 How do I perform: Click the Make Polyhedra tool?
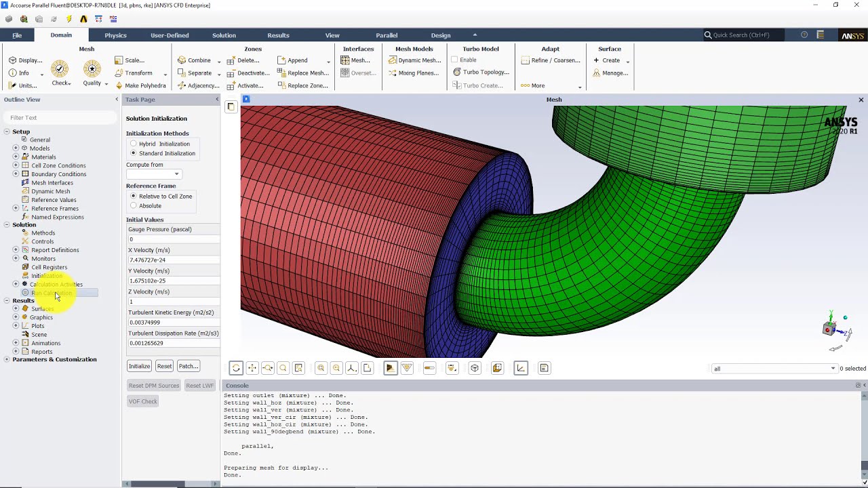click(140, 85)
